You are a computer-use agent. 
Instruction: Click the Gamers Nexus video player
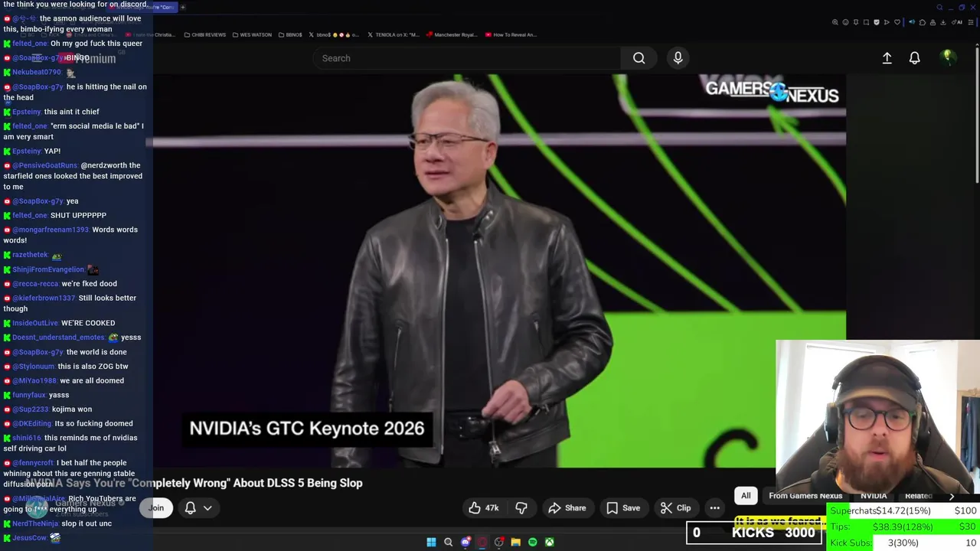(499, 271)
